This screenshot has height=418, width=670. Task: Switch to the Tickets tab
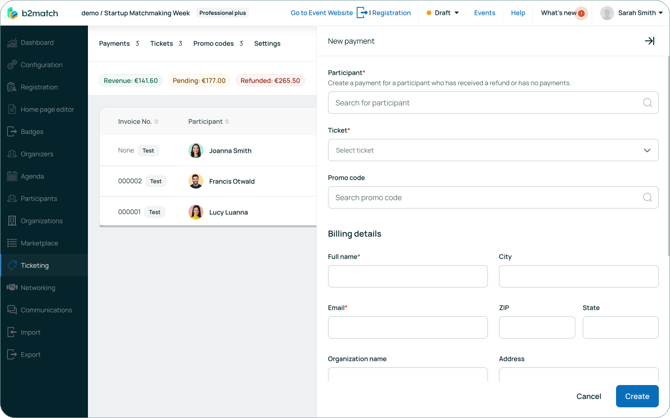[x=161, y=44]
